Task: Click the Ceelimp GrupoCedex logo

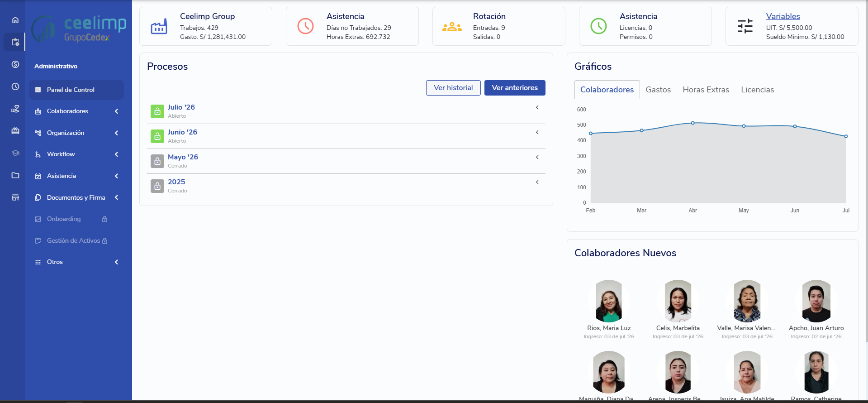Action: click(79, 29)
